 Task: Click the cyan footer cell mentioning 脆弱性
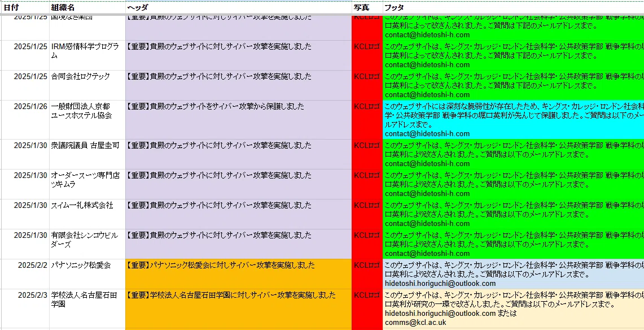coord(514,120)
